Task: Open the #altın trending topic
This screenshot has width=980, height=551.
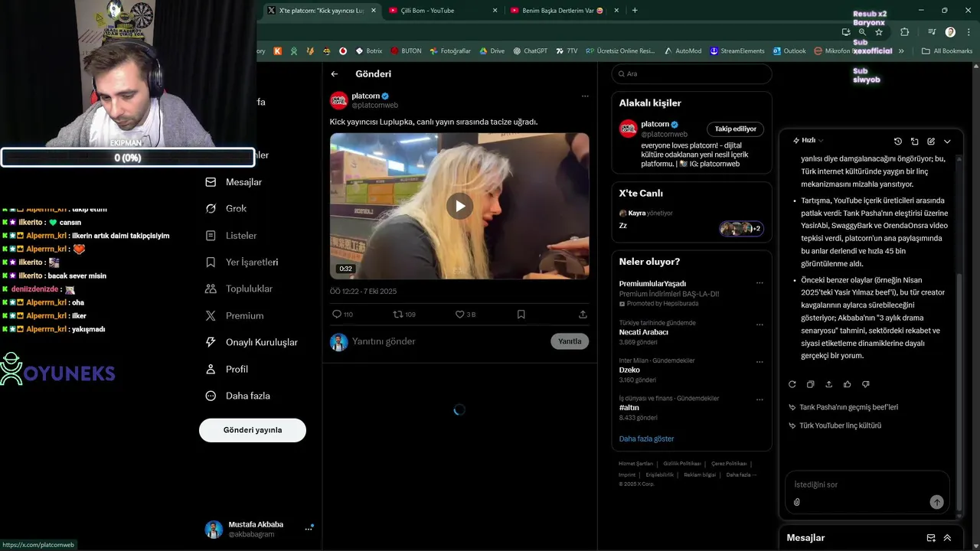Action: coord(629,408)
